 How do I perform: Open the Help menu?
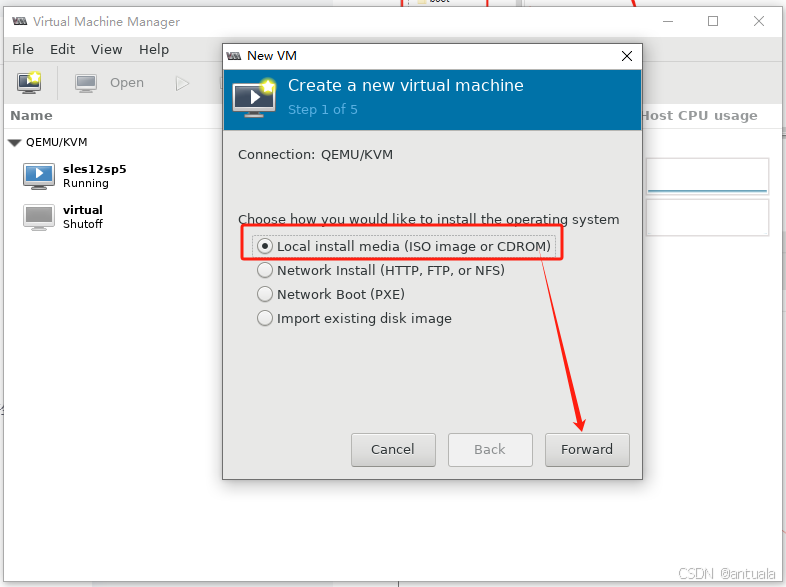click(x=154, y=50)
